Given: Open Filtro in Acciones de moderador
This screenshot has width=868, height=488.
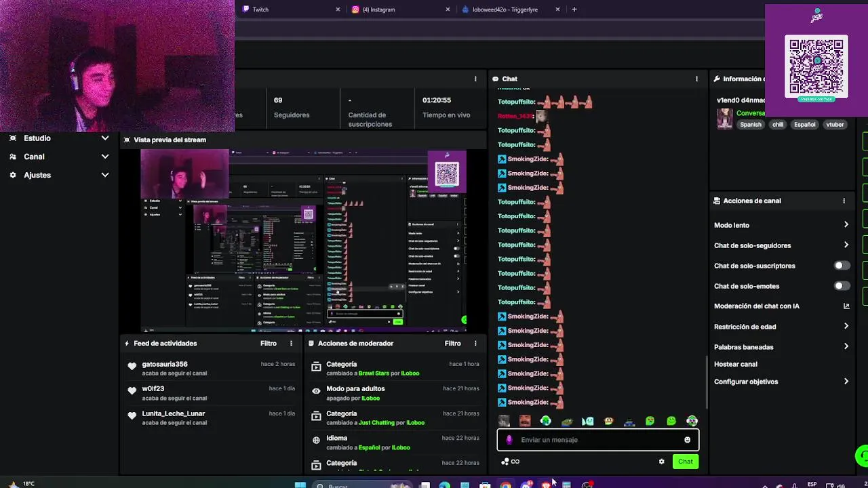Looking at the screenshot, I should 452,343.
